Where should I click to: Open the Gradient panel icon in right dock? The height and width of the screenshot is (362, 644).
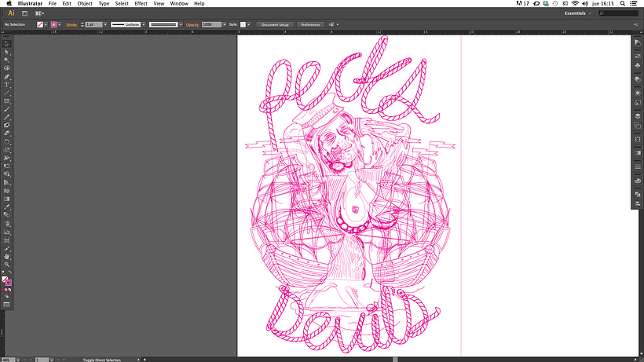pos(638,153)
